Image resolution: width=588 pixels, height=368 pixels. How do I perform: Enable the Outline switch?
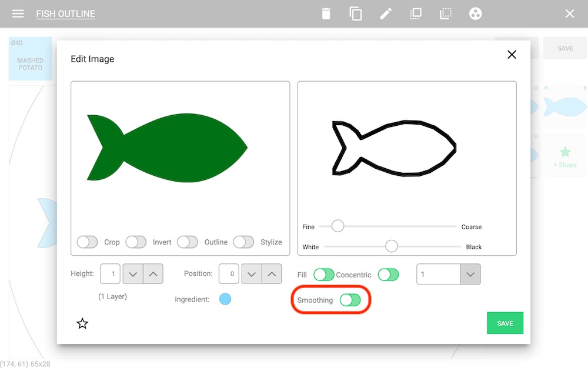coord(188,242)
